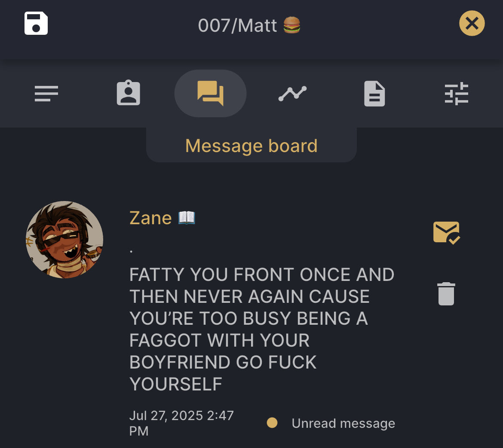Delete Zane's message with trash icon
This screenshot has width=503, height=448.
(446, 293)
